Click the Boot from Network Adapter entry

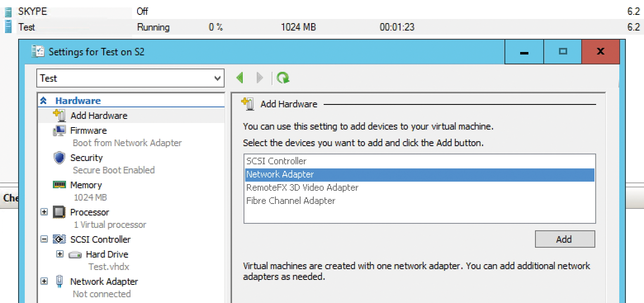tap(127, 143)
